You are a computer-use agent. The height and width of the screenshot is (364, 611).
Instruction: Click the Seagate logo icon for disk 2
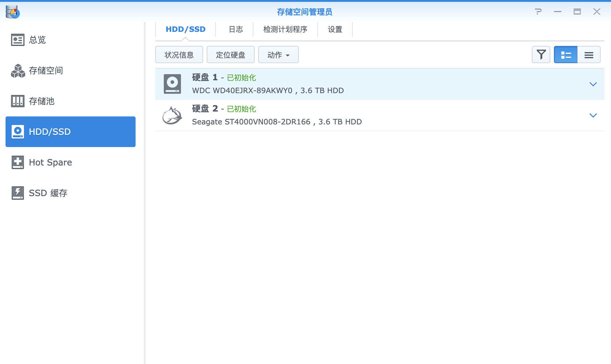coord(172,115)
